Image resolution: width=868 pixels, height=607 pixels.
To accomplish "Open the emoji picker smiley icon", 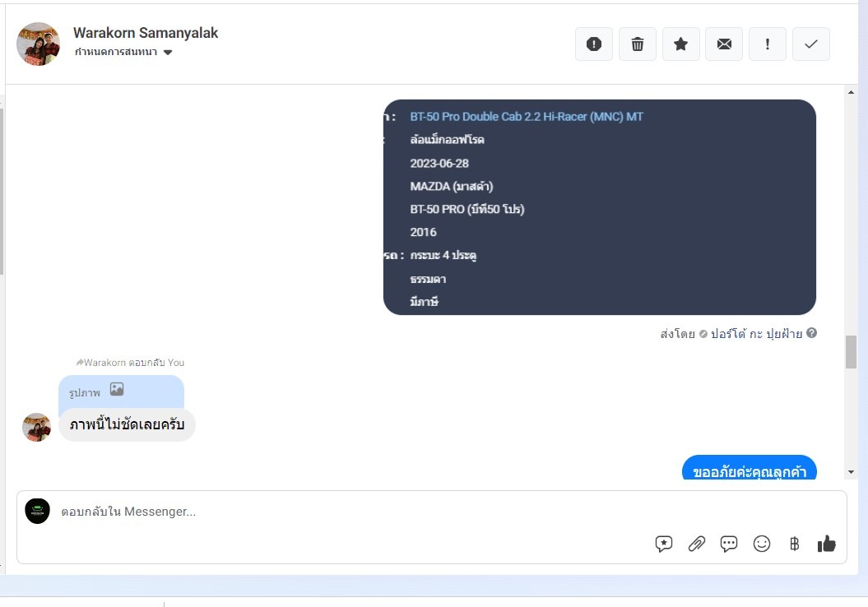I will (762, 544).
